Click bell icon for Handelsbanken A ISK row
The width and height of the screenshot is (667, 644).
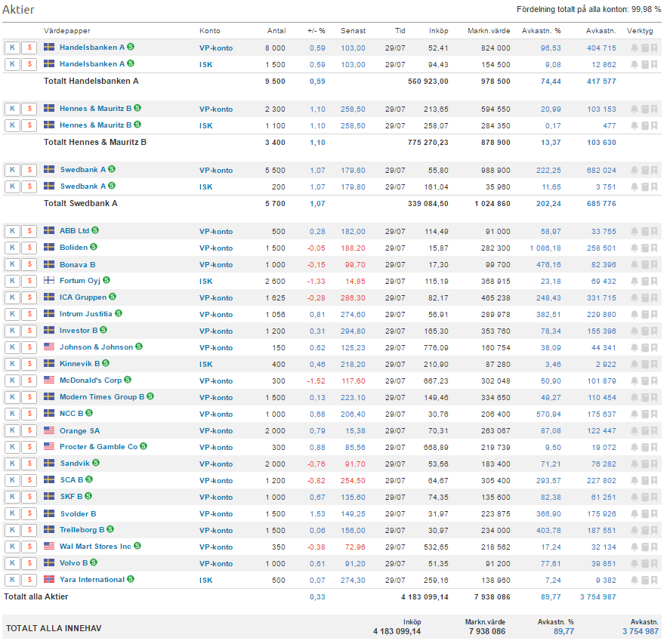[635, 65]
